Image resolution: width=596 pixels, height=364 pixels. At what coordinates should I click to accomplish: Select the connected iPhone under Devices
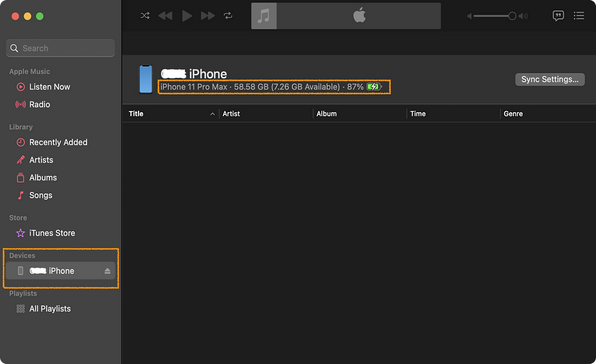[54, 271]
